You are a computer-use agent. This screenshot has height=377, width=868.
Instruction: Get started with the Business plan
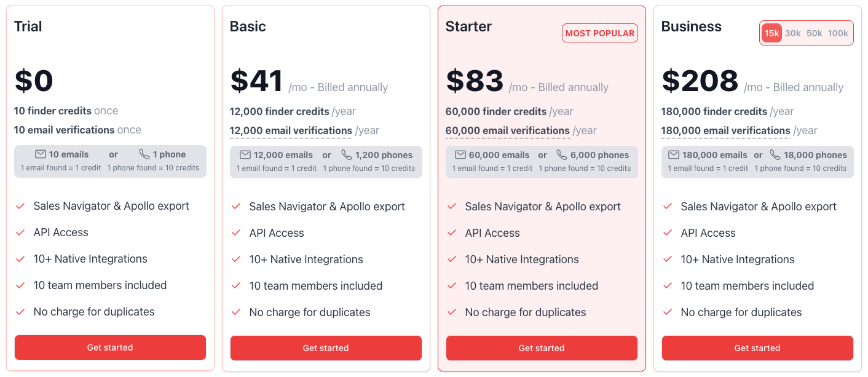[757, 348]
